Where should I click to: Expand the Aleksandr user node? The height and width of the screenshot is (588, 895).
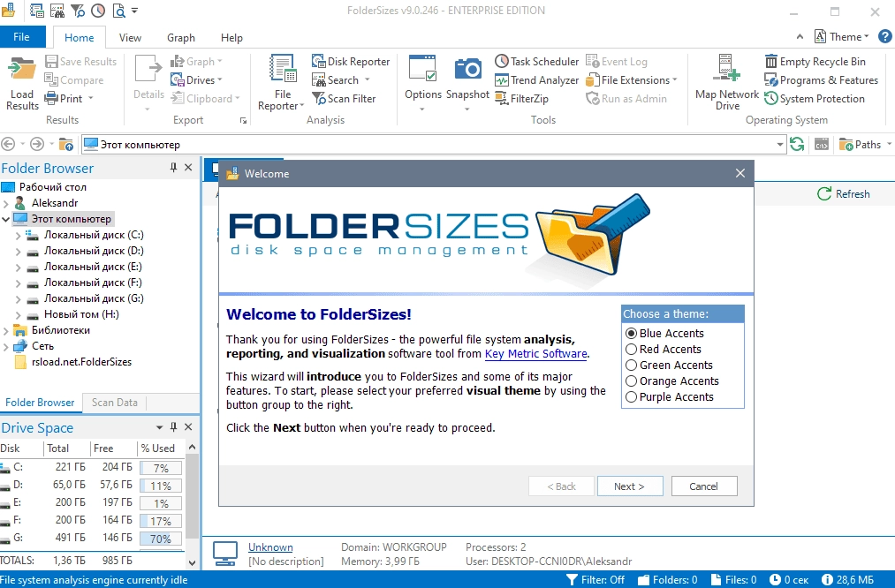(5, 203)
